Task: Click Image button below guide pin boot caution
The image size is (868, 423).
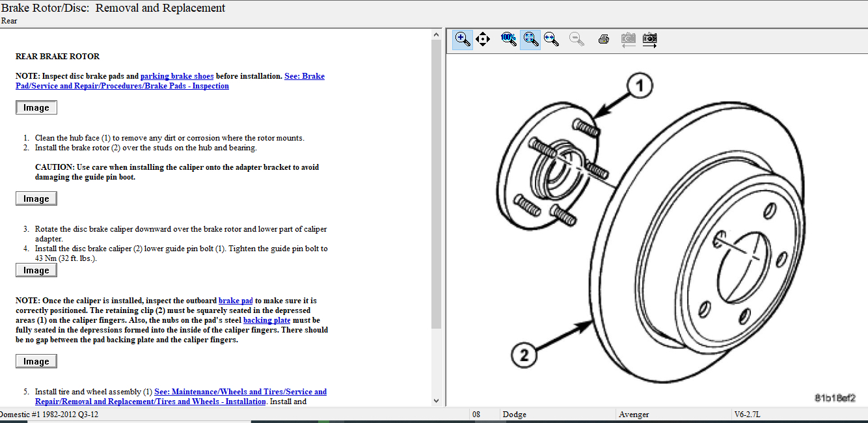Action: (36, 198)
